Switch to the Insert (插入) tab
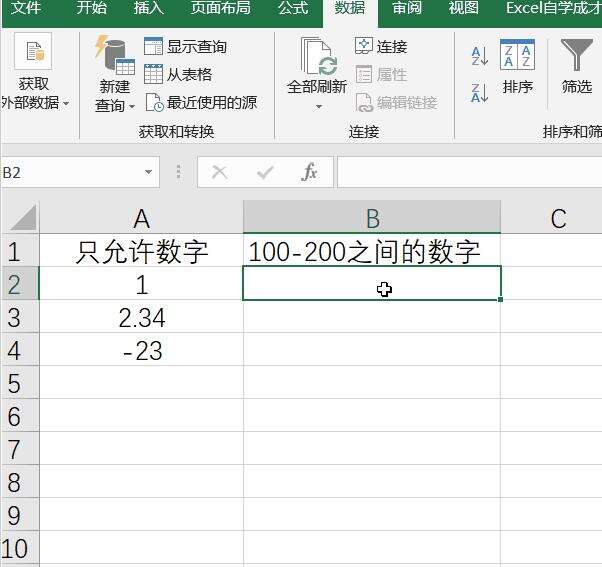 [x=149, y=8]
